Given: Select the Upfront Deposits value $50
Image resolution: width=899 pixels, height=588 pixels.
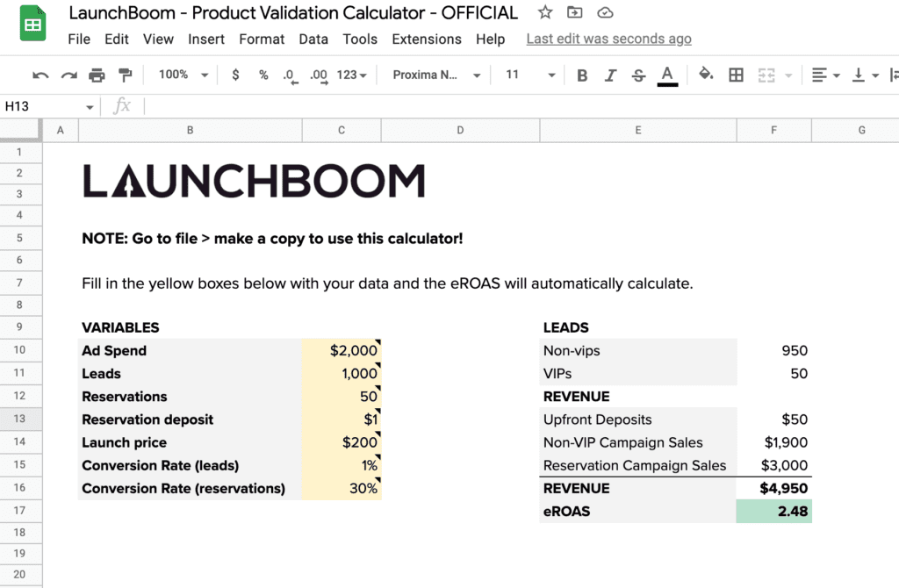Looking at the screenshot, I should [774, 419].
